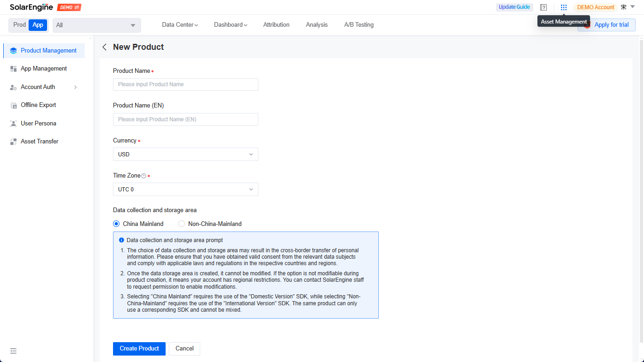Focus the Product Name input field
644x362 pixels.
(185, 84)
